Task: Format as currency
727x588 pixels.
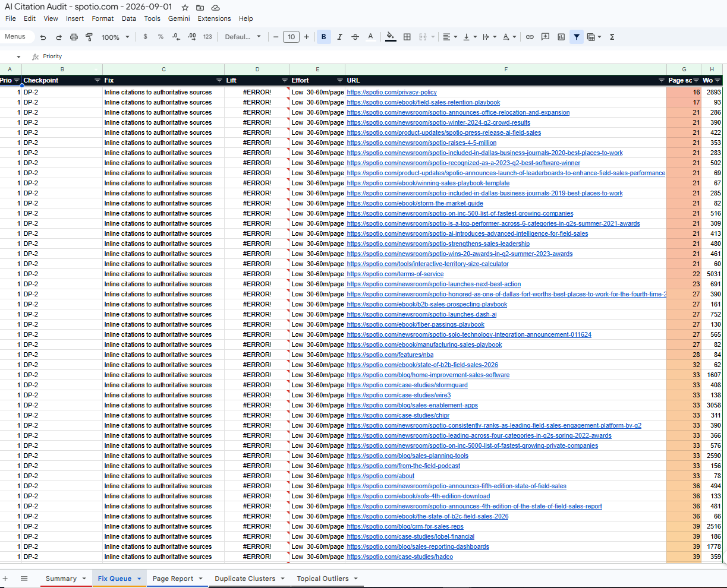Action: 146,37
